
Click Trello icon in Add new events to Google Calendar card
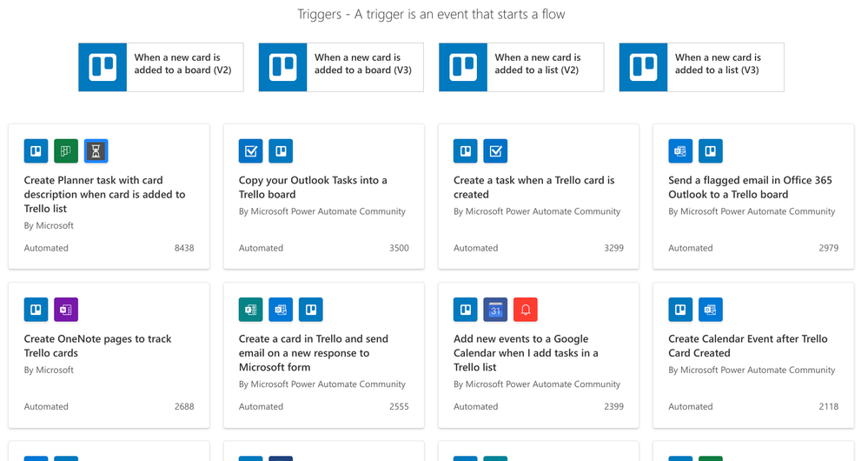(466, 309)
